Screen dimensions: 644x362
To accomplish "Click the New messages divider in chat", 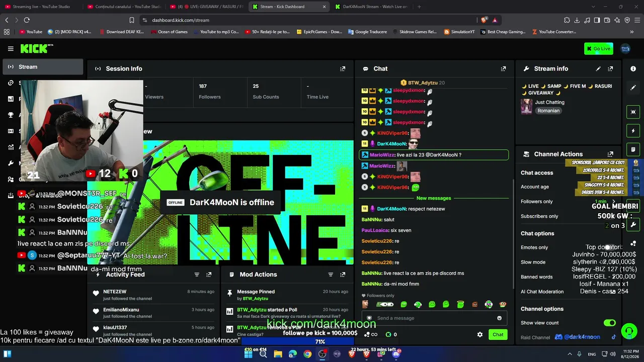I will pyautogui.click(x=434, y=198).
